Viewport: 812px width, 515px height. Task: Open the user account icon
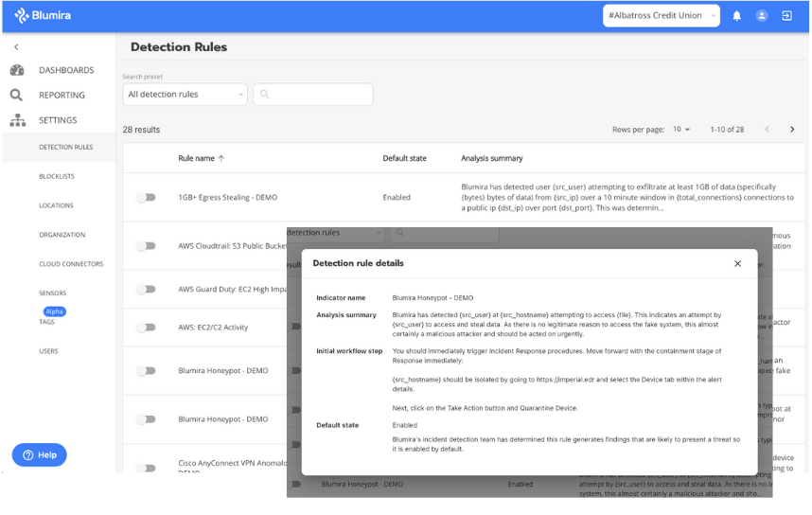[x=762, y=15]
